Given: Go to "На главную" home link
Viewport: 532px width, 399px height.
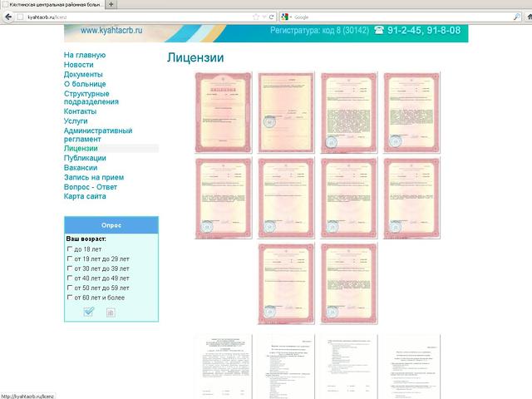Looking at the screenshot, I should [85, 55].
